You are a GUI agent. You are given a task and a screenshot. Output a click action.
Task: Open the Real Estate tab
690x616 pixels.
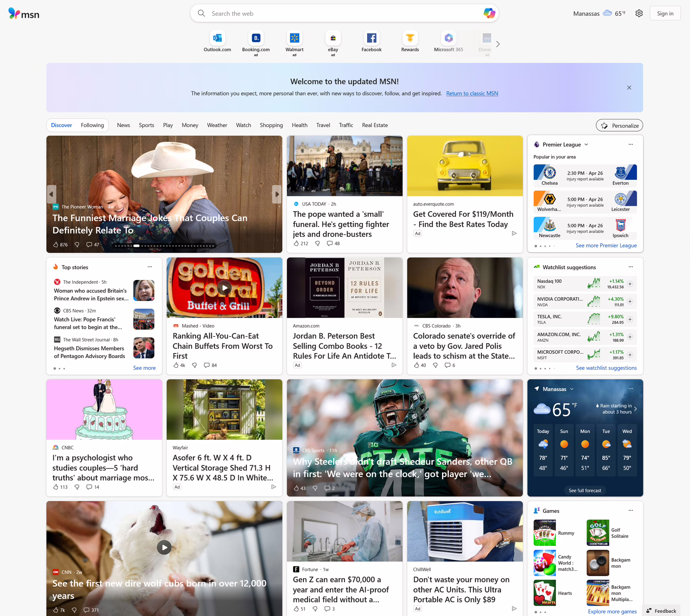[x=375, y=126]
